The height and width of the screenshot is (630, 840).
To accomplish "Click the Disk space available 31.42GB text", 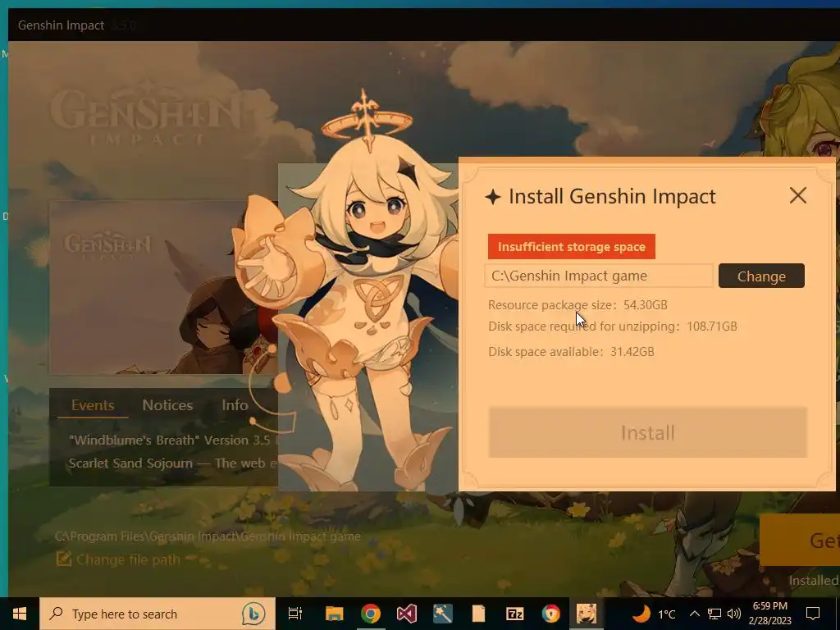I will coord(571,351).
